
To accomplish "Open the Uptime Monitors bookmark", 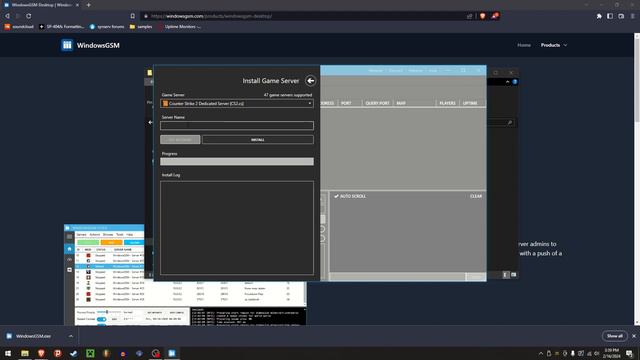I will (x=180, y=27).
